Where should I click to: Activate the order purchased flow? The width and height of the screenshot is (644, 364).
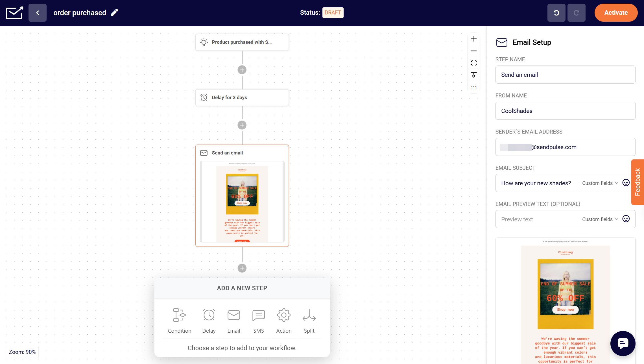616,13
